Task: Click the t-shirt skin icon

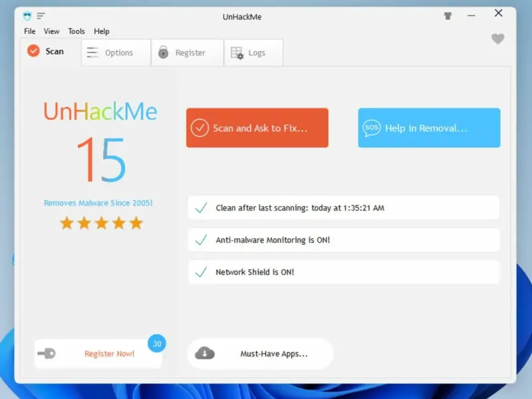Action: 448,15
